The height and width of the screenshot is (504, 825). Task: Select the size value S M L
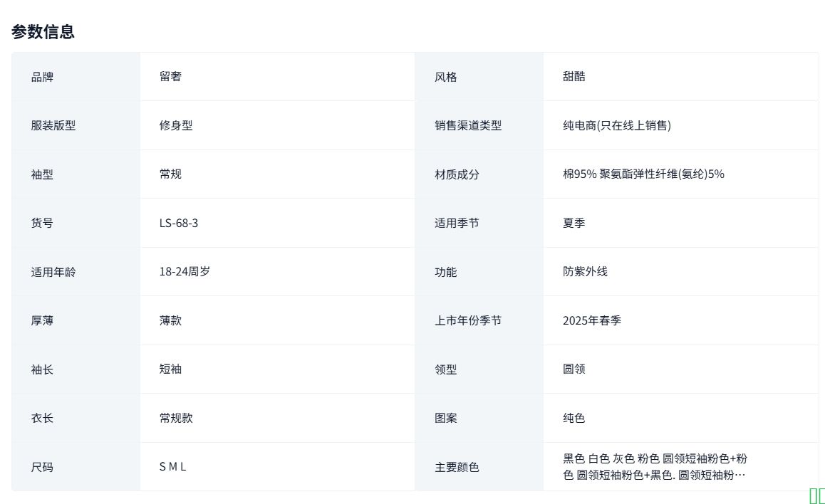click(172, 467)
